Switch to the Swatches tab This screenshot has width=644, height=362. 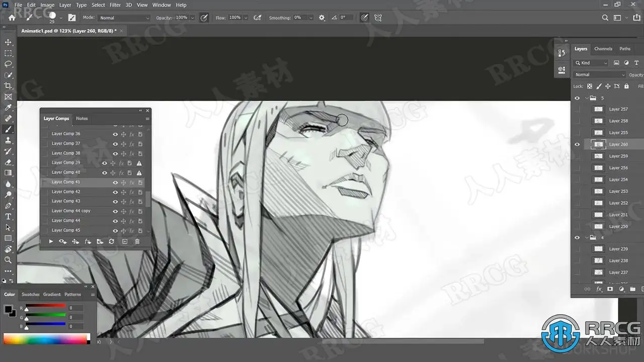tap(30, 294)
